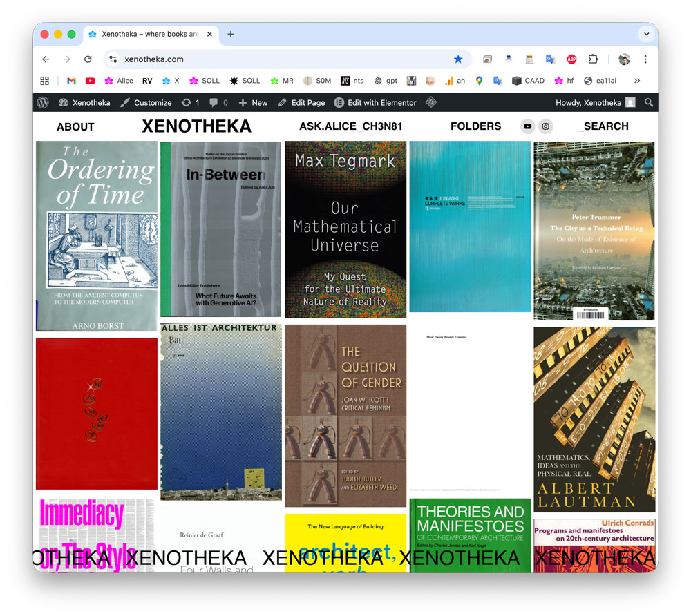Viewport: 691px width, 616px height.
Task: Expand the tab search dropdown arrow
Action: (x=647, y=34)
